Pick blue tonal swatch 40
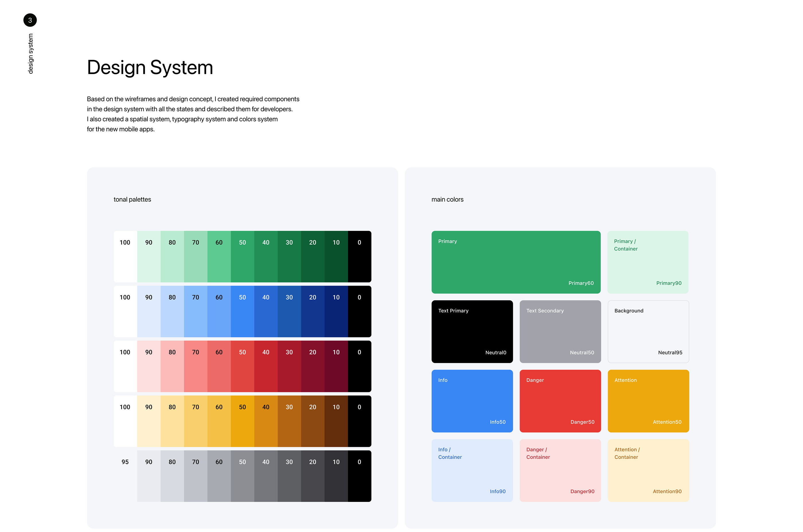 coord(266,311)
